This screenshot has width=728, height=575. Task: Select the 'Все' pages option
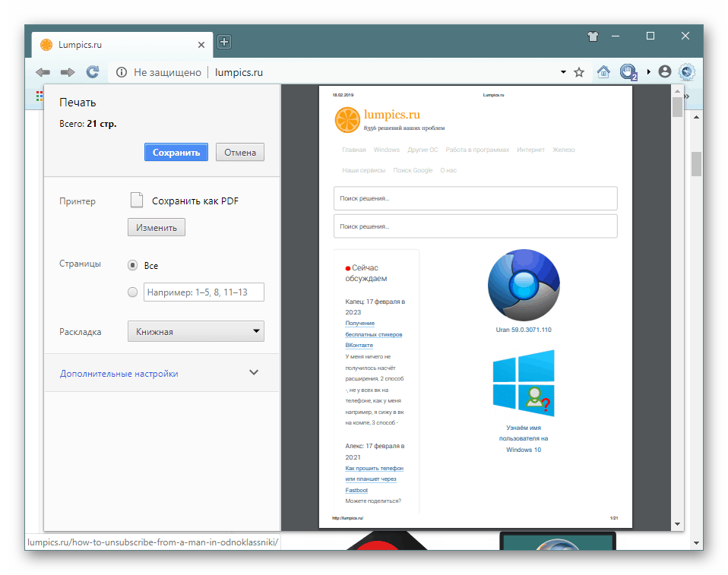point(133,266)
